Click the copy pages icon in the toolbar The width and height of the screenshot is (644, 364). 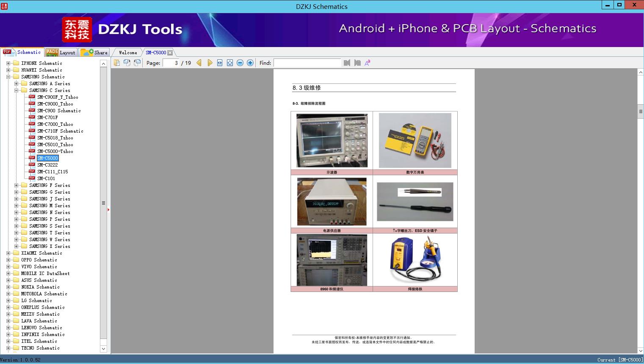pyautogui.click(x=117, y=63)
